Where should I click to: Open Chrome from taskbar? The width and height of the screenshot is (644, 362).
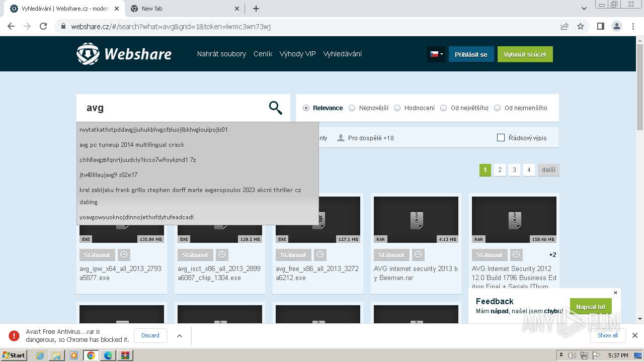(x=91, y=355)
